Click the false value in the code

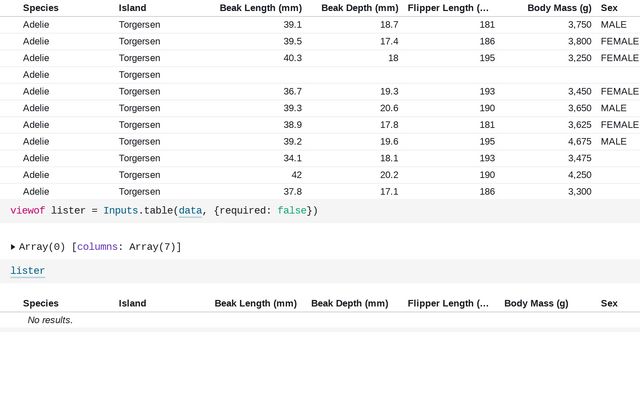(x=292, y=211)
